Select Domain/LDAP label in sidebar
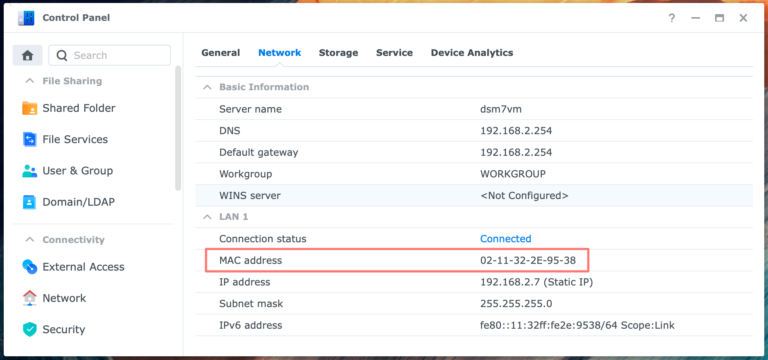The height and width of the screenshot is (360, 768). coord(78,202)
